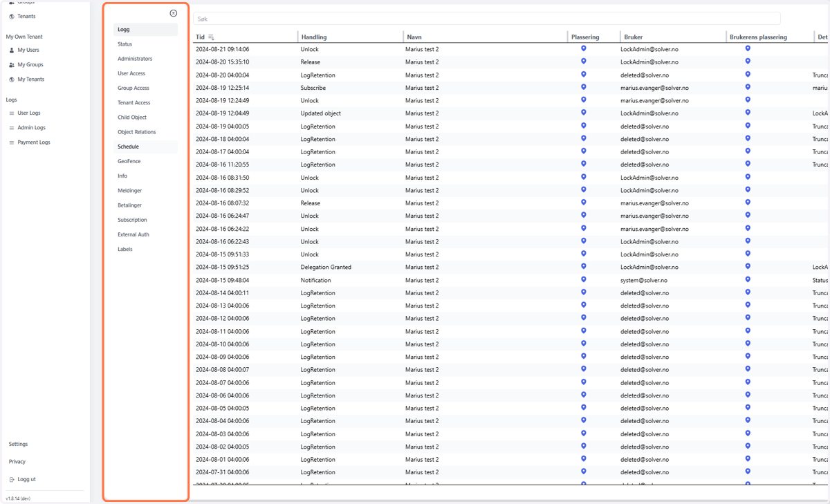
Task: Click the Logg ut exit icon
Action: [12, 479]
